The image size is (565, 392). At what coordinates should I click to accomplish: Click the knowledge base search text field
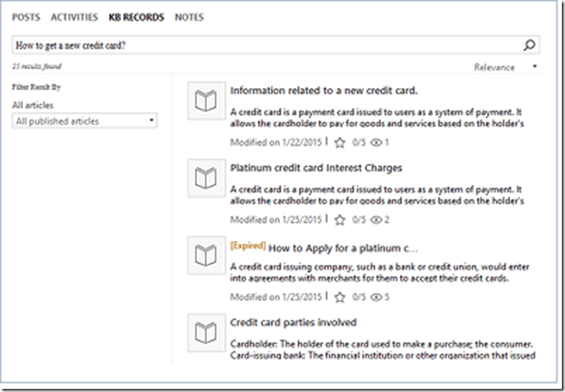(x=266, y=46)
